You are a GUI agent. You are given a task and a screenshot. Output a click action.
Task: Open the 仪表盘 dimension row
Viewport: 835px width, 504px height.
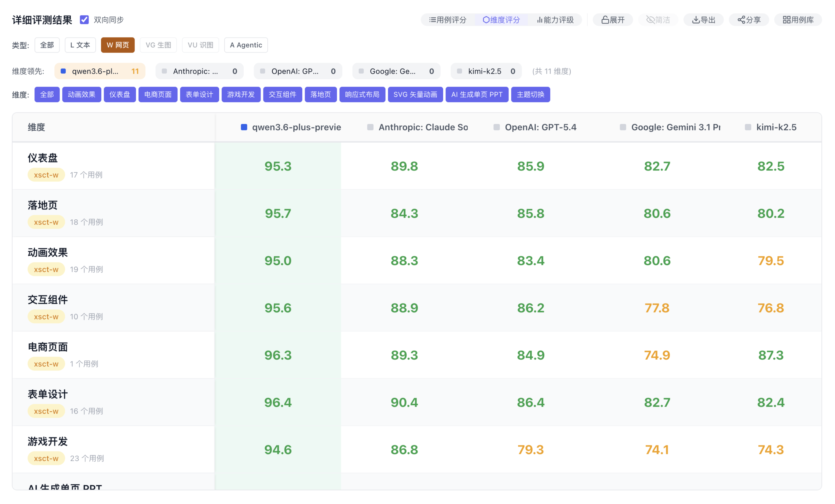point(43,158)
